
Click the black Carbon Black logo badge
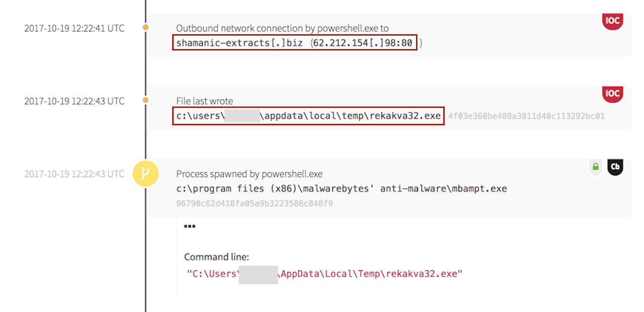pos(615,167)
